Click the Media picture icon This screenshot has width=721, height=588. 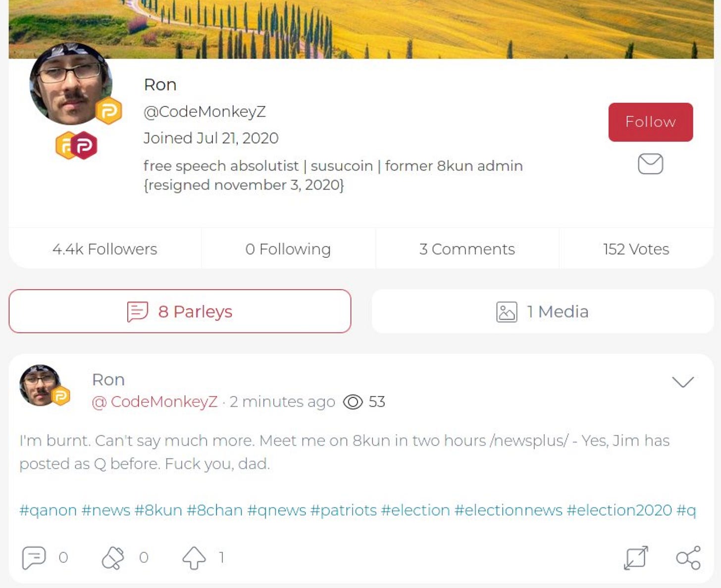pyautogui.click(x=507, y=312)
